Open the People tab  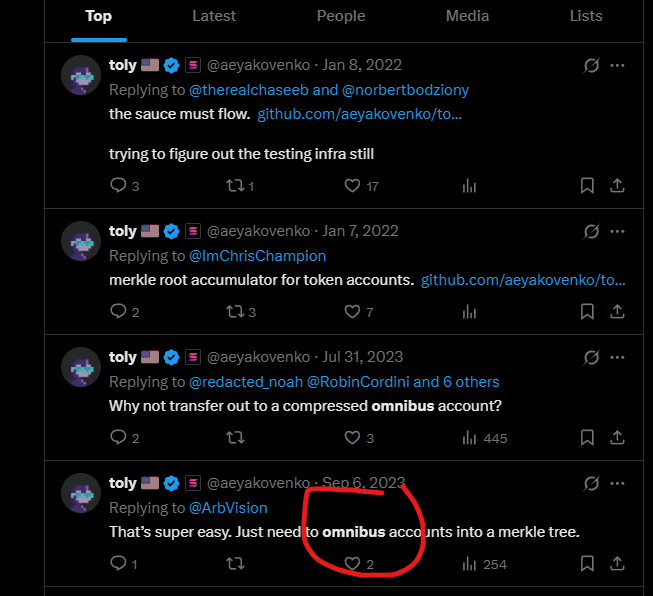click(x=341, y=16)
